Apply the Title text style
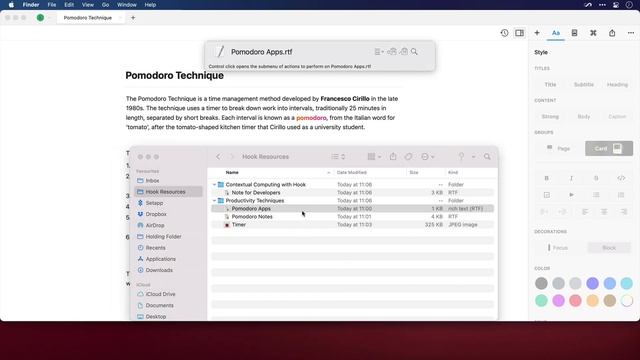Image resolution: width=640 pixels, height=360 pixels. coord(550,84)
